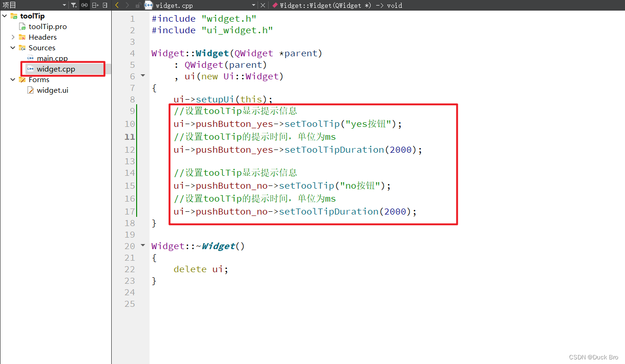Close widget.cpp with the X button

[x=263, y=6]
